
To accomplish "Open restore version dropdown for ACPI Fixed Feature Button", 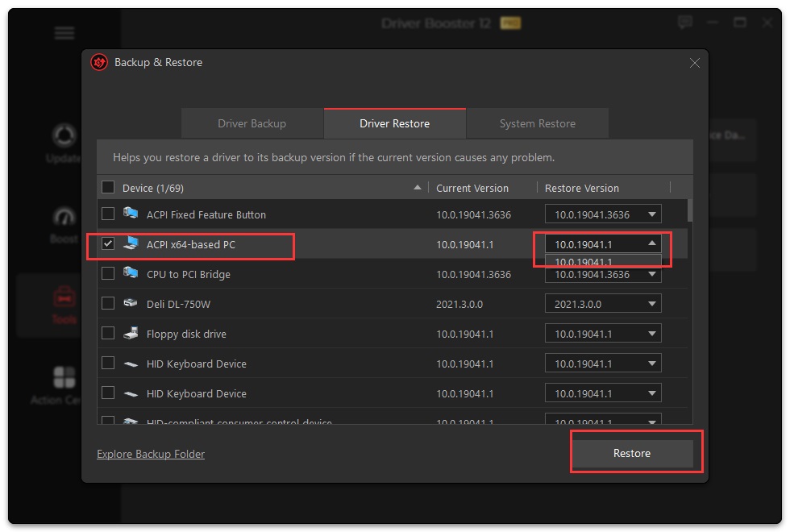I will coord(603,214).
